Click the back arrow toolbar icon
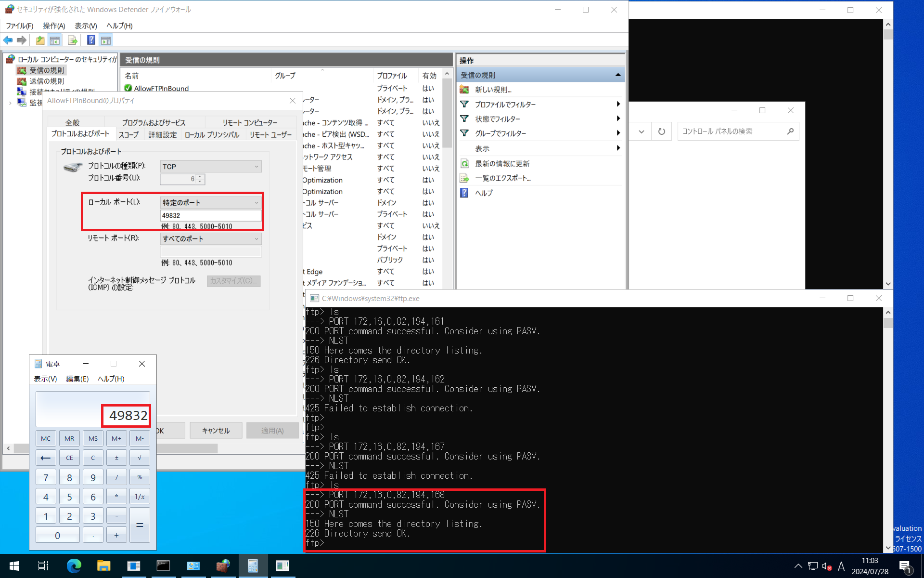The height and width of the screenshot is (578, 924). tap(8, 40)
